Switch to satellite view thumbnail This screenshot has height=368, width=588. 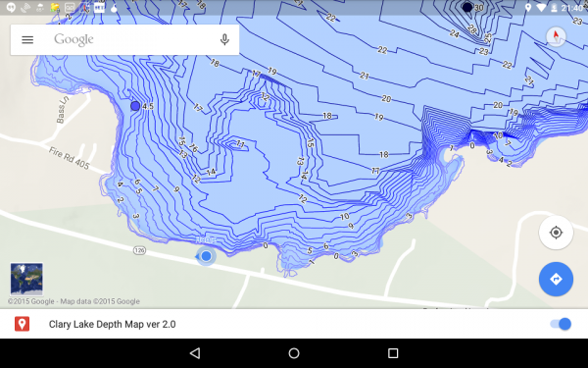point(26,279)
